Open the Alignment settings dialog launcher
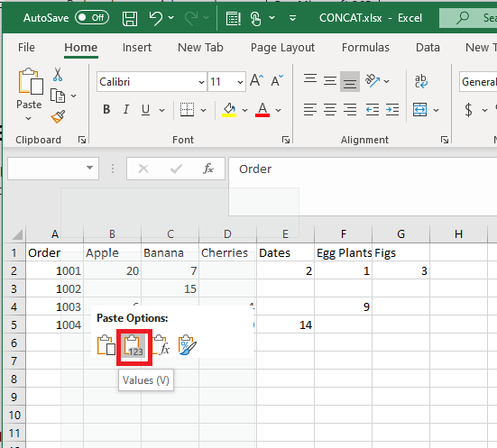The height and width of the screenshot is (448, 497). (445, 140)
